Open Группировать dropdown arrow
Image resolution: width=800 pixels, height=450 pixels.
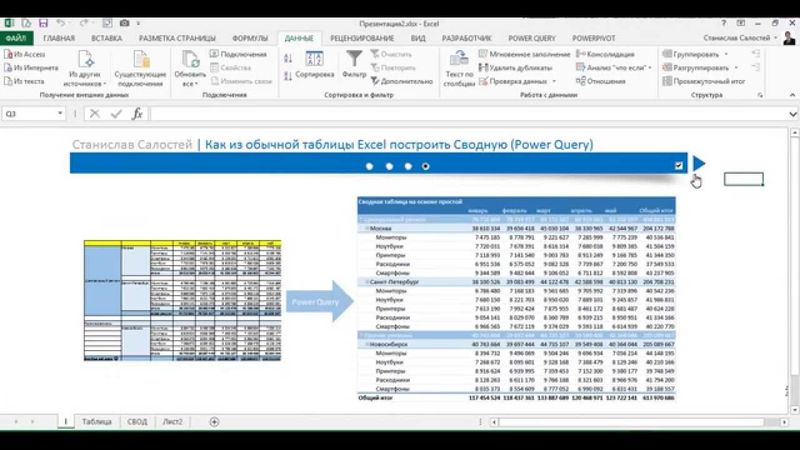726,54
